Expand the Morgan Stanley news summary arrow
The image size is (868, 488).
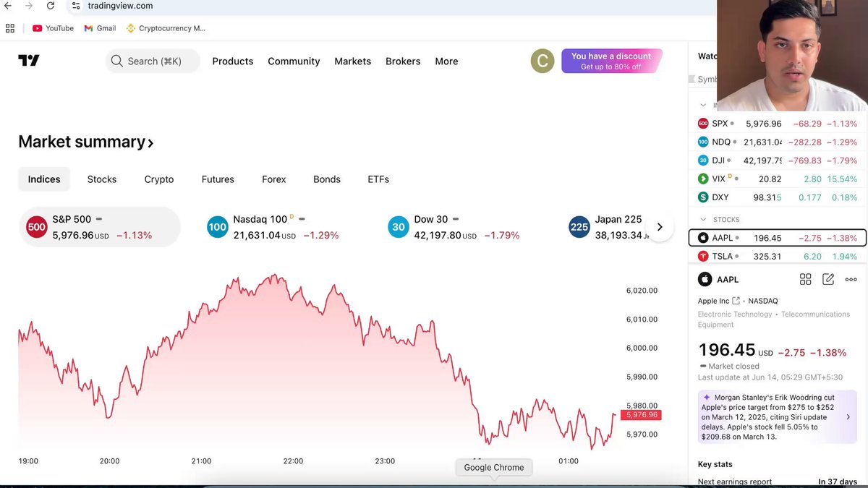pos(848,417)
